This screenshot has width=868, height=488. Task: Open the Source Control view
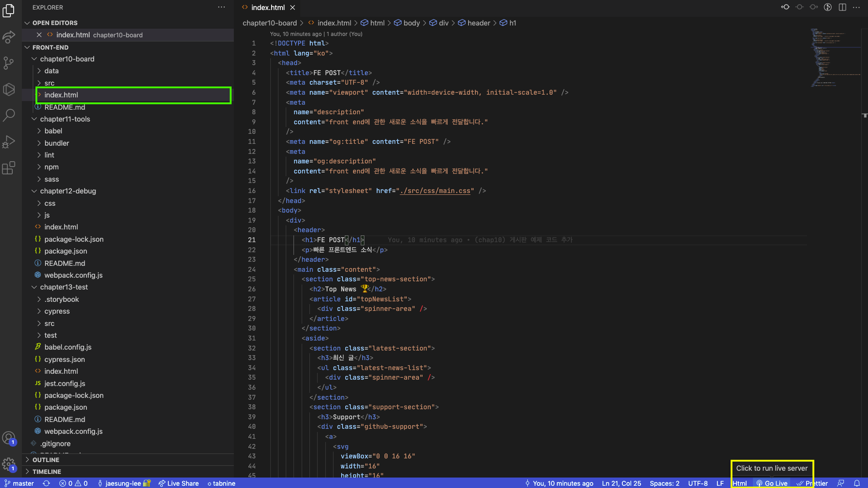coord(9,63)
